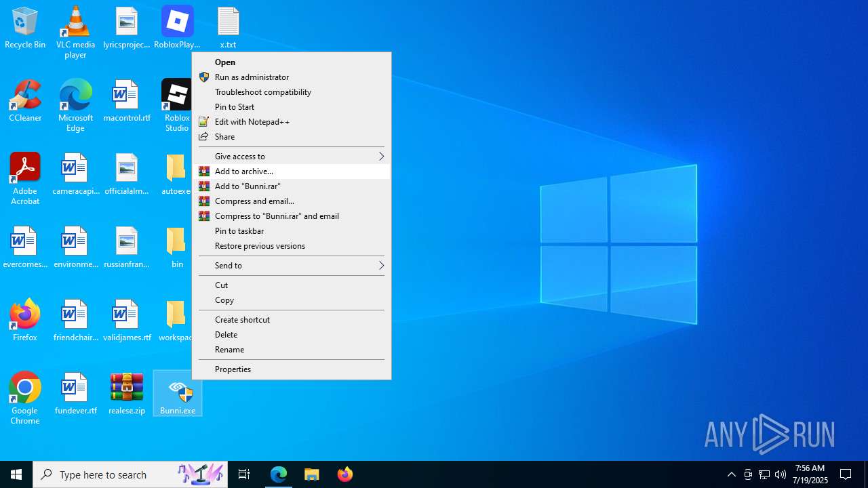Open File Explorer from taskbar
The image size is (868, 488).
tap(312, 474)
